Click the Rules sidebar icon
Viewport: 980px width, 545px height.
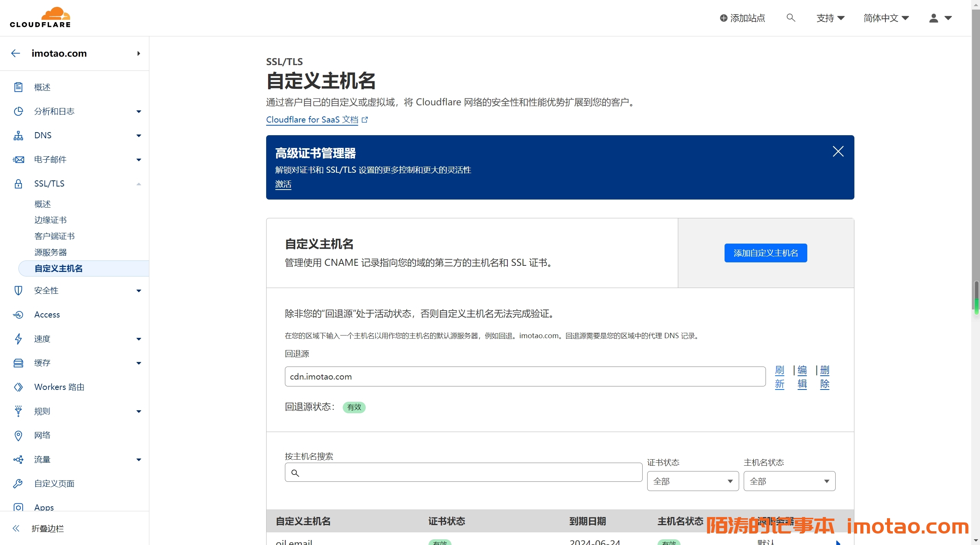pyautogui.click(x=18, y=411)
